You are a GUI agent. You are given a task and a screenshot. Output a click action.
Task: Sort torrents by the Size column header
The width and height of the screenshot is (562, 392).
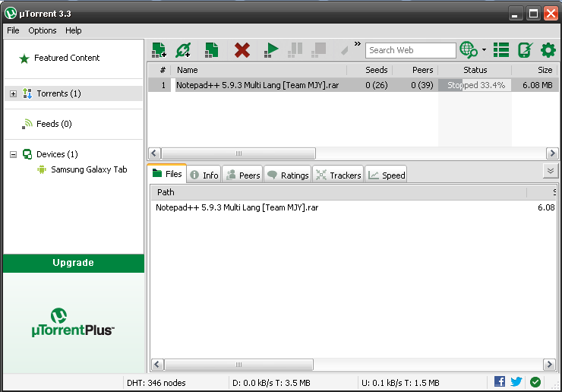(535, 70)
